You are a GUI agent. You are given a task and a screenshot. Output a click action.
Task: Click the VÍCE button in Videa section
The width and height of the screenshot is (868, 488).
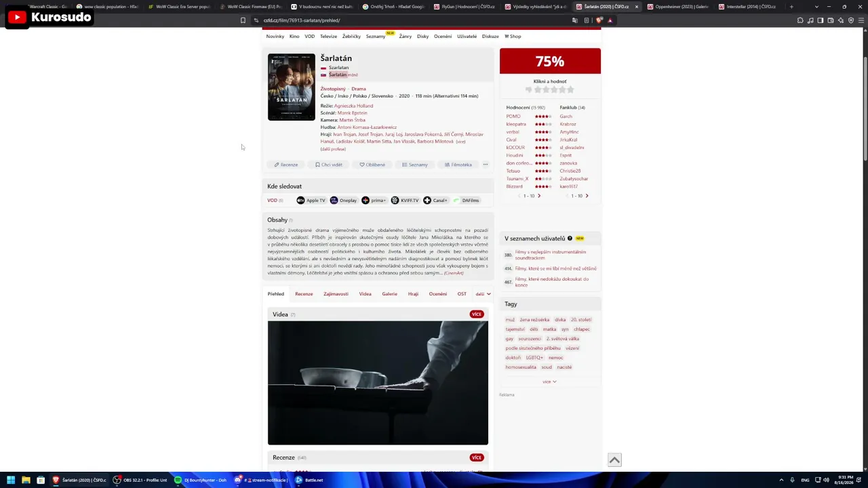477,314
